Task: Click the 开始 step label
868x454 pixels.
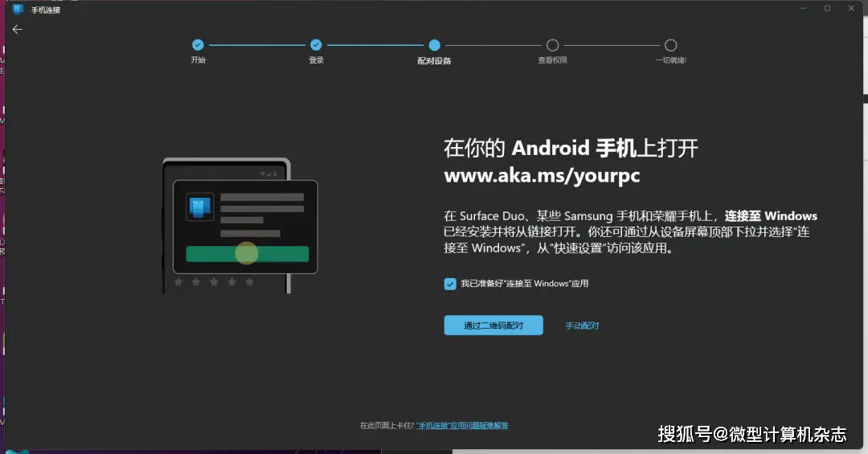Action: (x=199, y=59)
